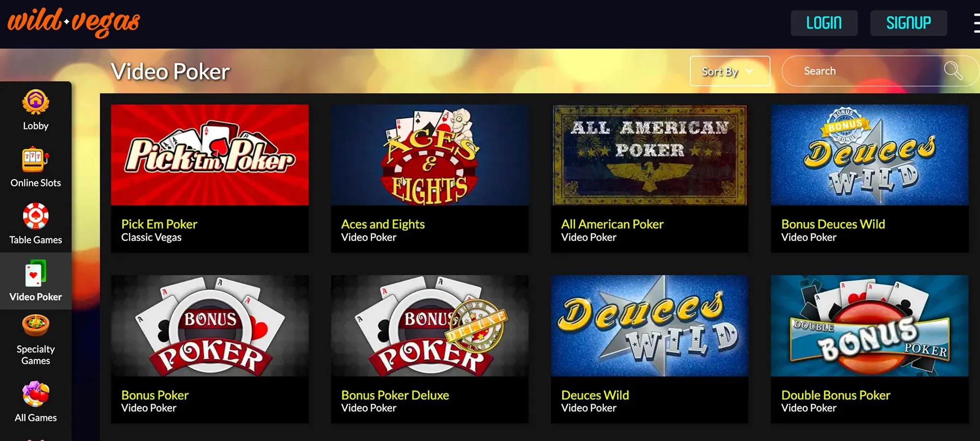
Task: Click the search magnifier icon
Action: click(953, 71)
